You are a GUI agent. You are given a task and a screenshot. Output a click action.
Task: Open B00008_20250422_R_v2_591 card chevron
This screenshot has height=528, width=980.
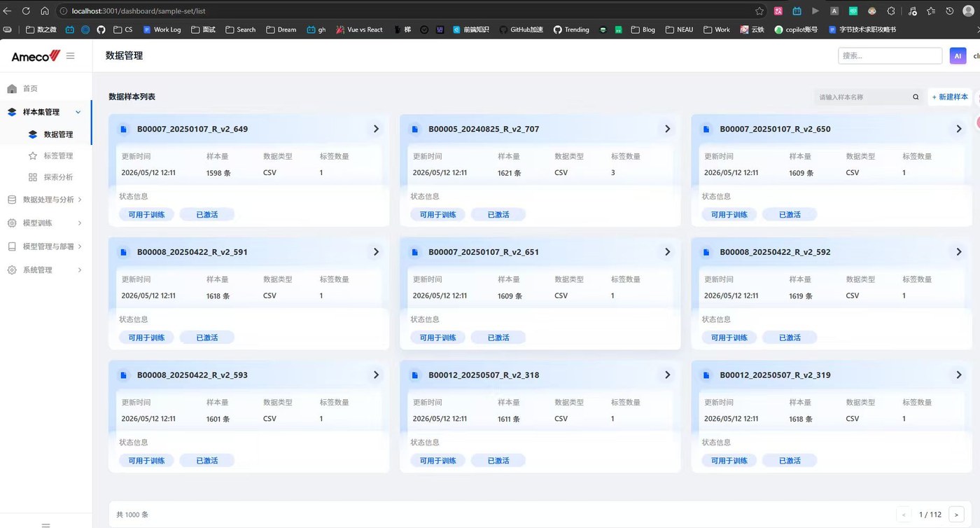coord(376,252)
